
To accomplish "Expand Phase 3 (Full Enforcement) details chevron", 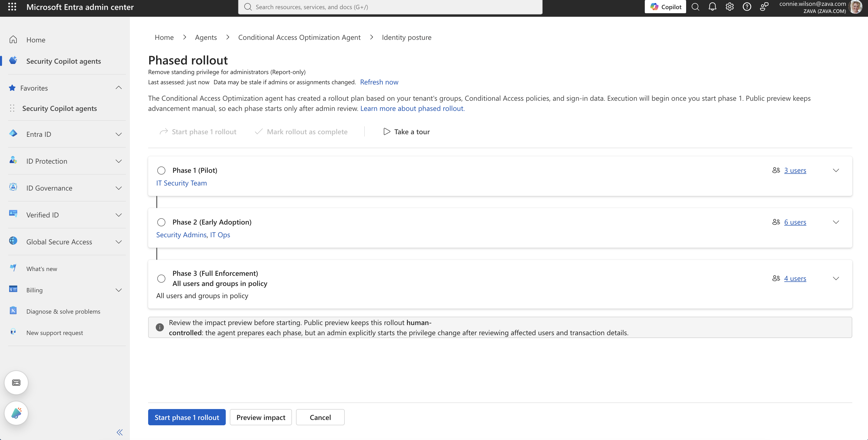I will (836, 279).
